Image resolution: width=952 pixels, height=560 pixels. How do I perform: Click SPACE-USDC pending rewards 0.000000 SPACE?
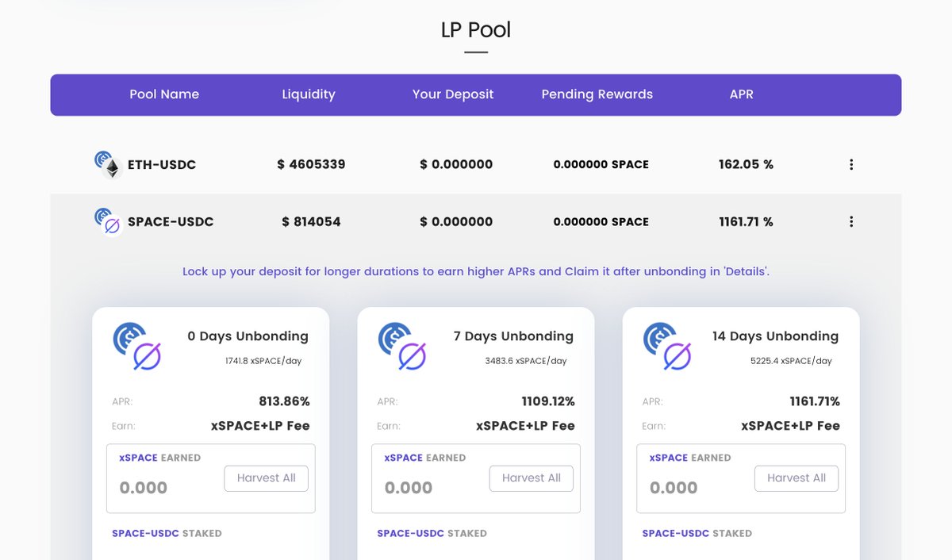pos(601,222)
